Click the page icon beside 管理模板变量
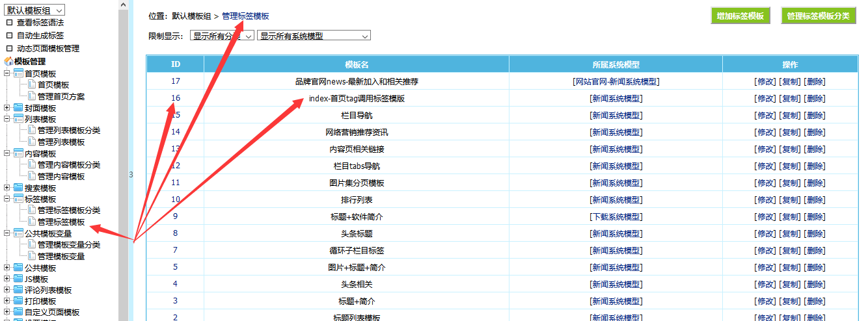Viewport: 868px width, 321px height. (x=31, y=256)
